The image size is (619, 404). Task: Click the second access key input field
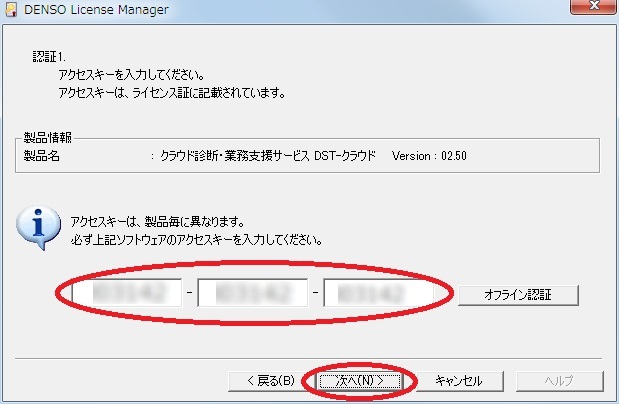[x=253, y=293]
